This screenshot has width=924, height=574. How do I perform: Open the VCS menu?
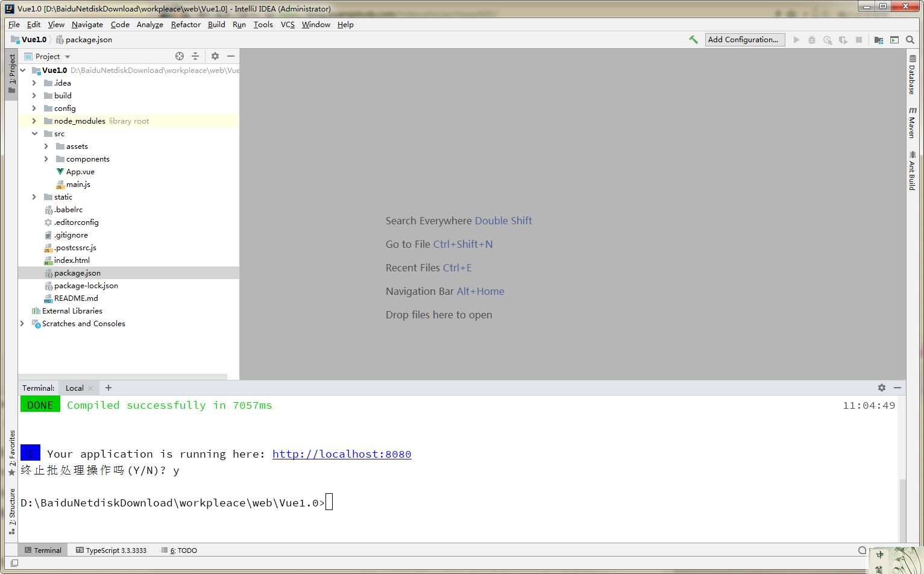coord(288,25)
